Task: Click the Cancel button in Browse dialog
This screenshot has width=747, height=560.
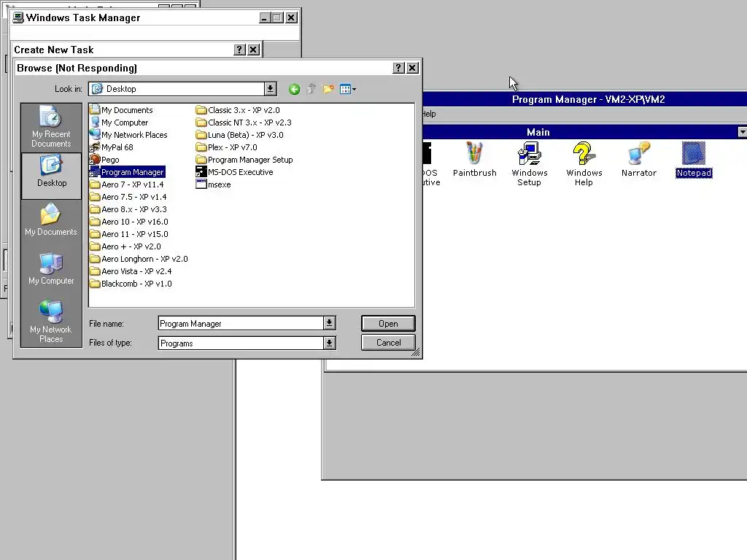Action: tap(388, 343)
